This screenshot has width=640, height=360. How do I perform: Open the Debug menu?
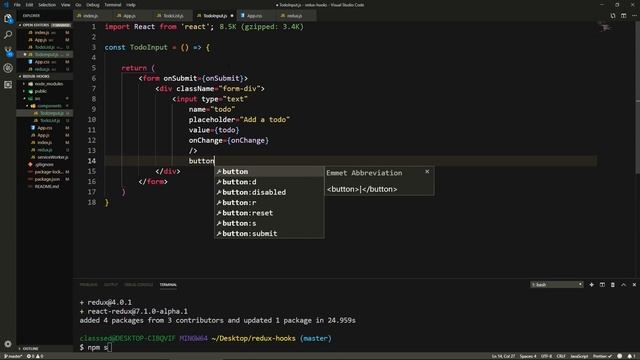[93, 5]
